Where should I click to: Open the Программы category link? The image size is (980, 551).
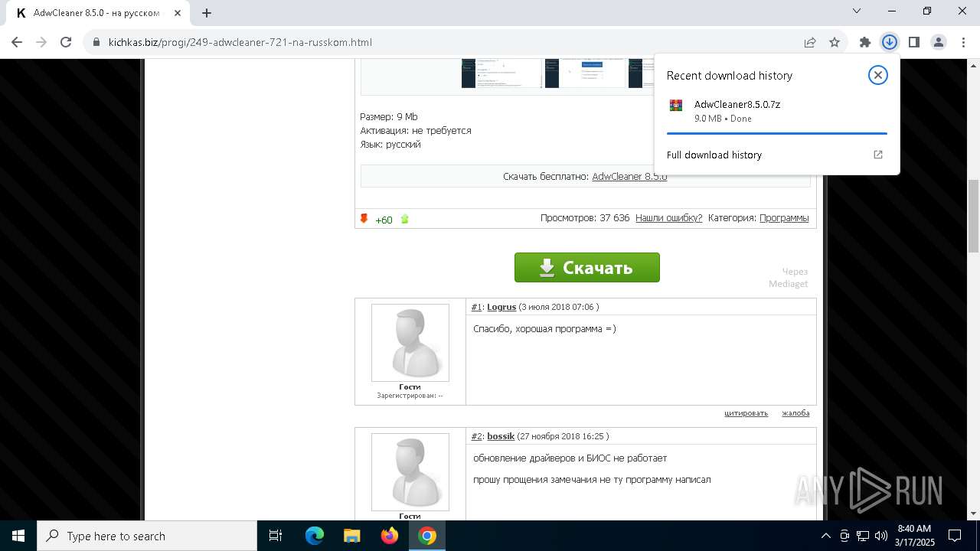[784, 218]
